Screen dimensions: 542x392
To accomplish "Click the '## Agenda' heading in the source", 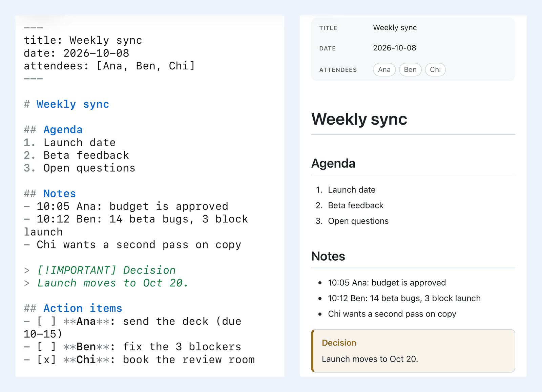I will [x=53, y=130].
